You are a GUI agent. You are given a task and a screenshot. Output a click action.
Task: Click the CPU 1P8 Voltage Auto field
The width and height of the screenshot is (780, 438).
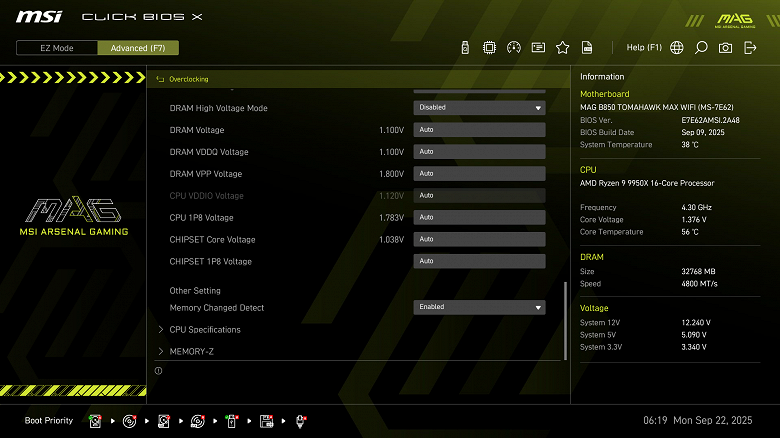coord(479,218)
